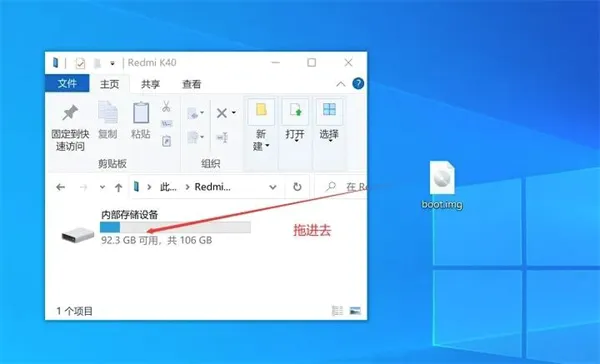
Task: Click the Redmi... breadcrumb segment
Action: [213, 187]
